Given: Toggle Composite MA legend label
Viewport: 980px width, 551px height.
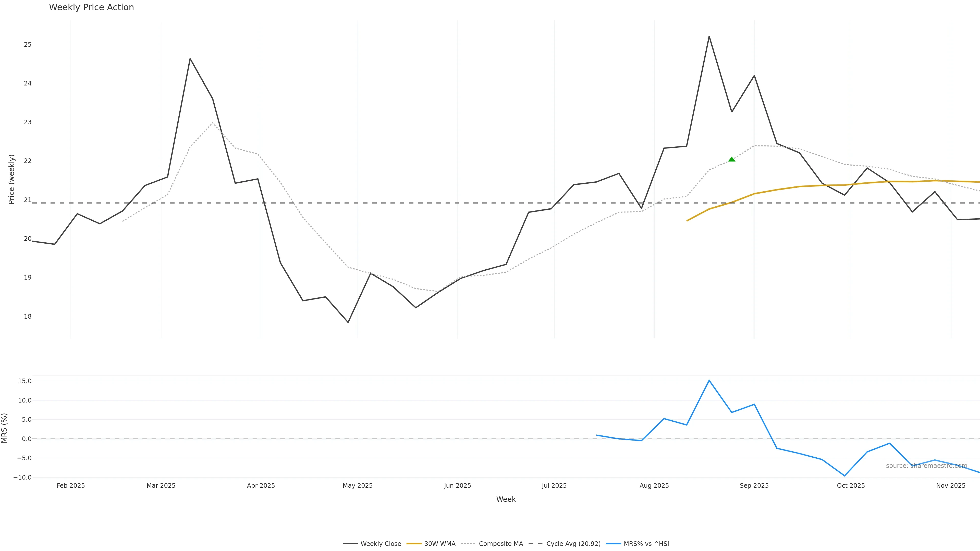Looking at the screenshot, I should click(x=501, y=544).
